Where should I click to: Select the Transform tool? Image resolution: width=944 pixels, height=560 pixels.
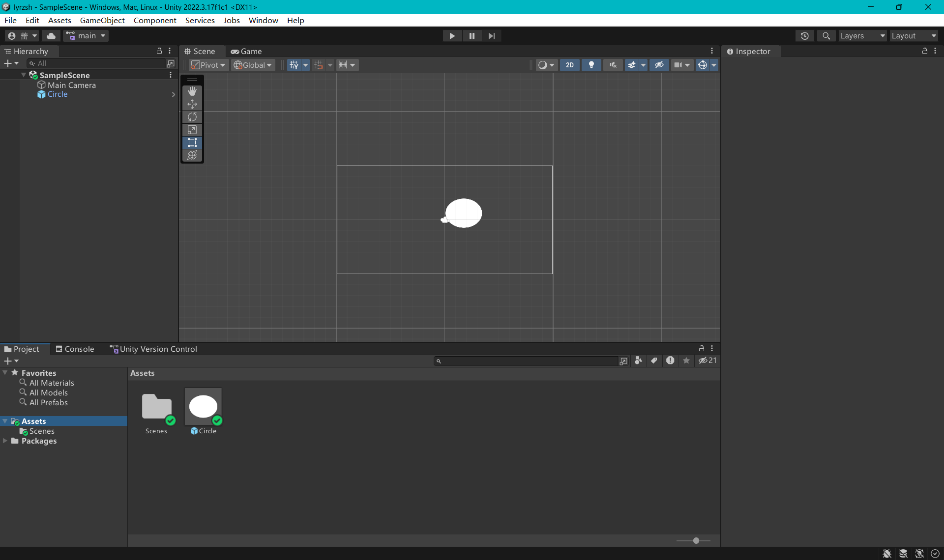pyautogui.click(x=192, y=155)
